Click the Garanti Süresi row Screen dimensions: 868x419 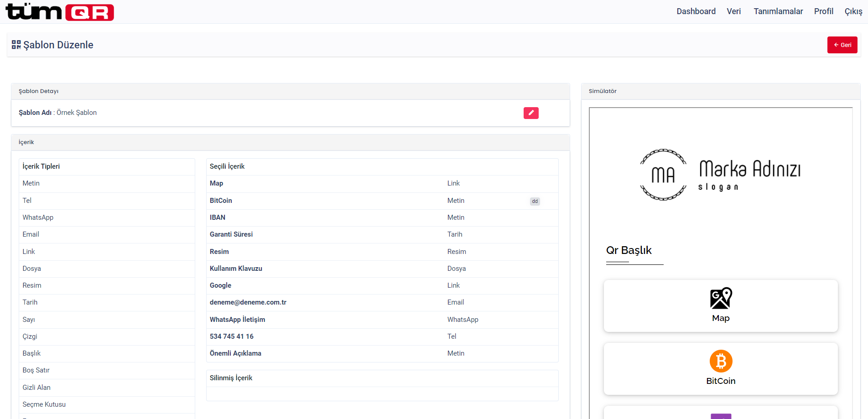tap(382, 234)
